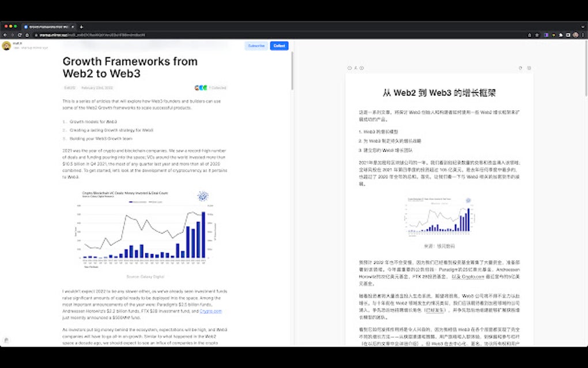Open the Chrome three-dot menu
Screen dimensions: 588x368
(x=583, y=35)
